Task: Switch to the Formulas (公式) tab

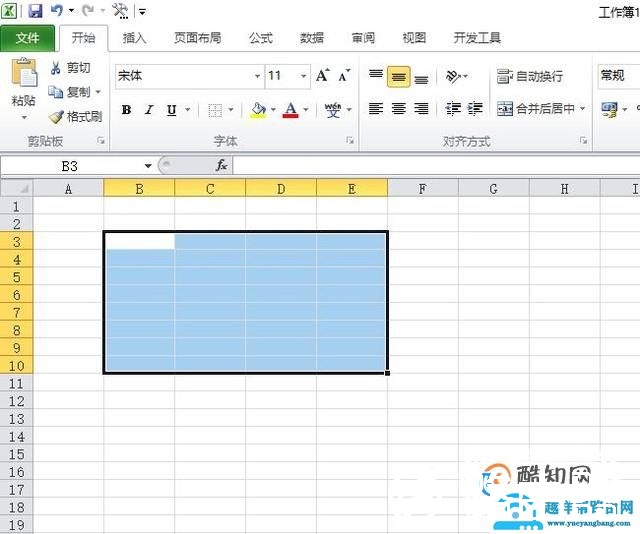Action: [x=261, y=38]
